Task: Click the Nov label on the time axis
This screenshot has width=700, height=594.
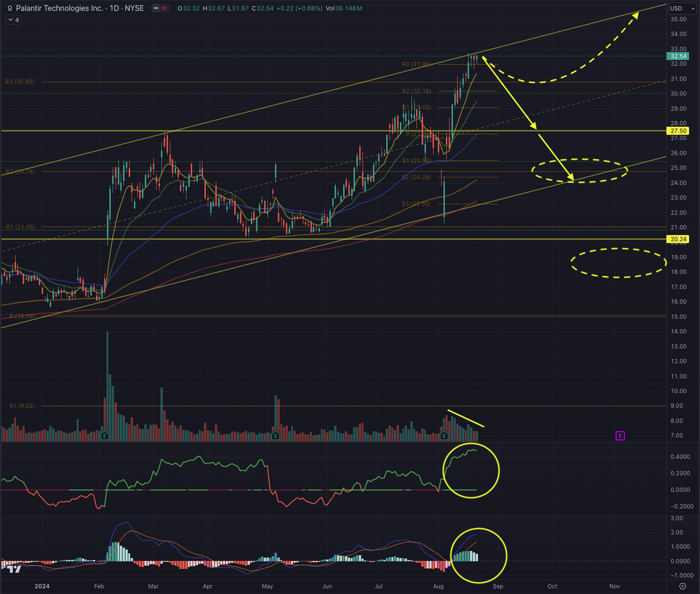Action: point(615,586)
